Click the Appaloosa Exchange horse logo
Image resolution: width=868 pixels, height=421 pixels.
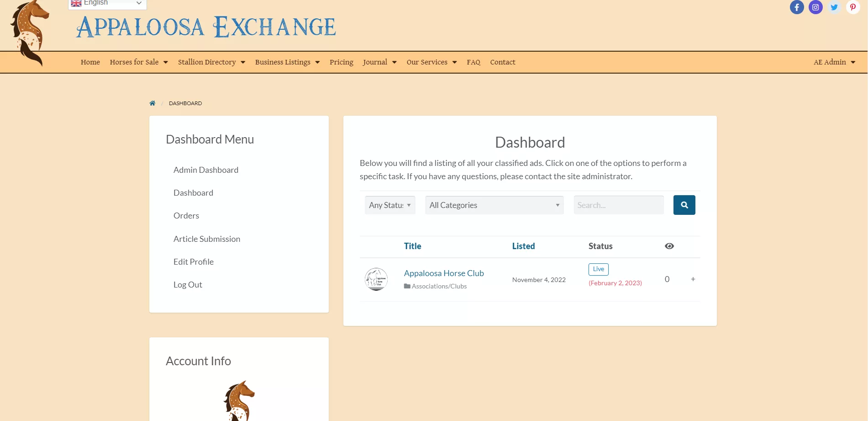[30, 32]
